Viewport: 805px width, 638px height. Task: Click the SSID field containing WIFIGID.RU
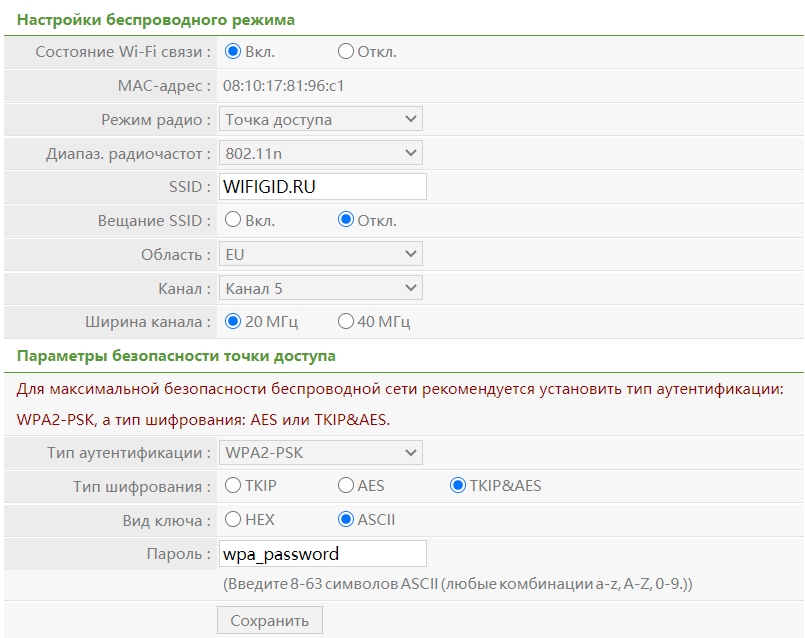point(322,187)
